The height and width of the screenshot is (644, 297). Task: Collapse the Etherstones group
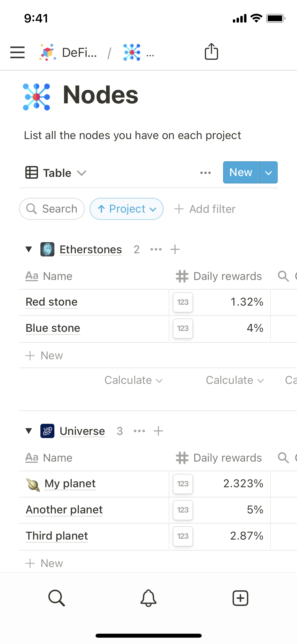click(x=29, y=249)
